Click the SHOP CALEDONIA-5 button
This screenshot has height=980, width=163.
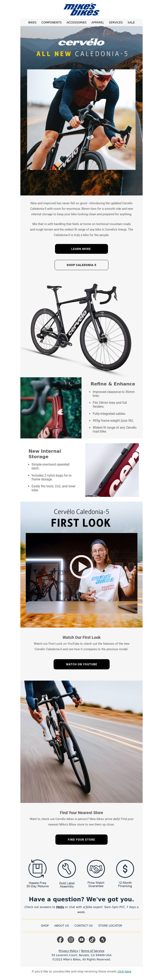tap(81, 265)
